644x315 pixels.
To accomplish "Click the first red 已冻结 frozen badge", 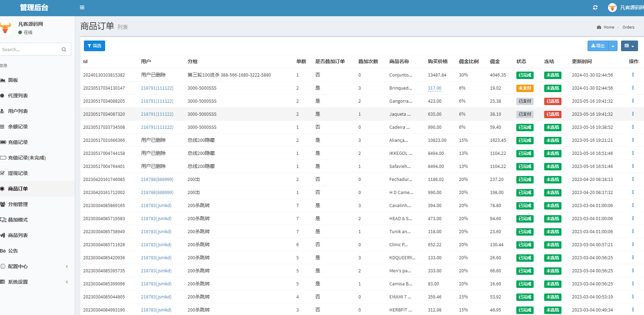I will (553, 101).
